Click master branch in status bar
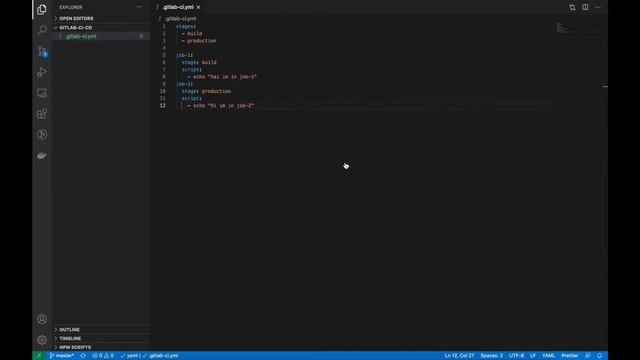Viewport: 640px width, 360px height. (x=62, y=356)
